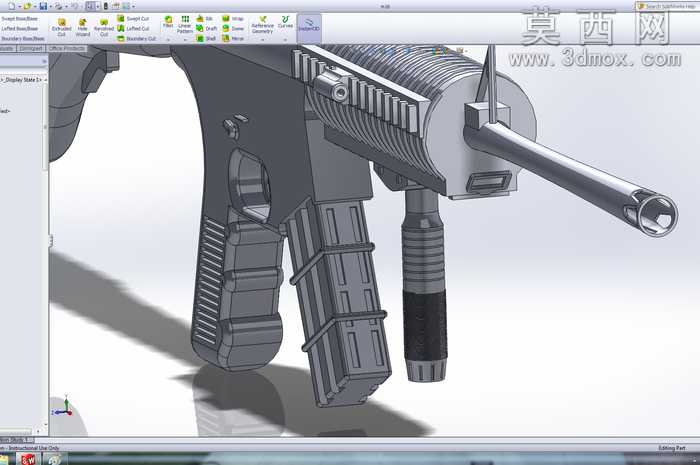The width and height of the screenshot is (700, 465).
Task: Expand the Curves dropdown arrow
Action: click(x=285, y=40)
